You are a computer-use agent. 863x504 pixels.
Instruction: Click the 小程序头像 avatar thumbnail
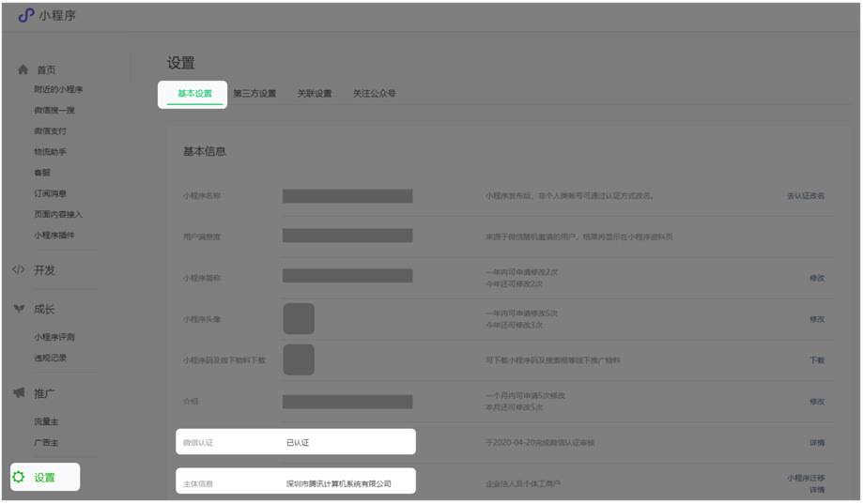click(299, 319)
